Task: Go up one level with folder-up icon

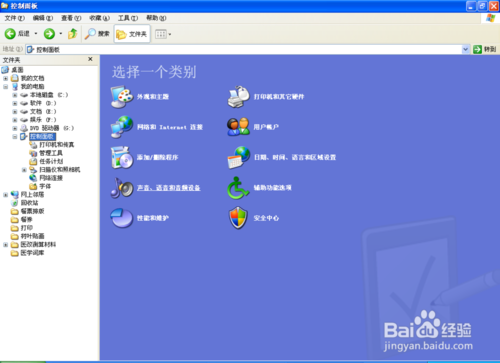Action: [x=72, y=34]
